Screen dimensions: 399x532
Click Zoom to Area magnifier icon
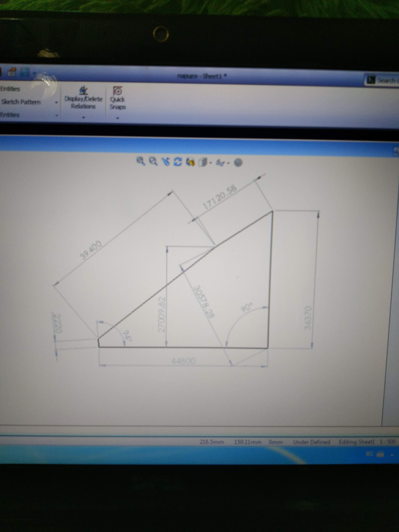[153, 161]
